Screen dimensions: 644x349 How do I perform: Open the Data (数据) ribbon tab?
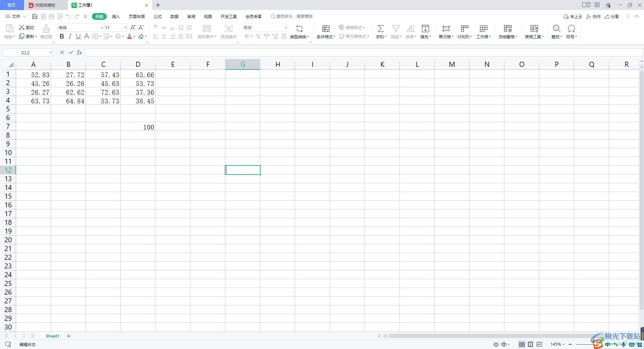[x=174, y=16]
